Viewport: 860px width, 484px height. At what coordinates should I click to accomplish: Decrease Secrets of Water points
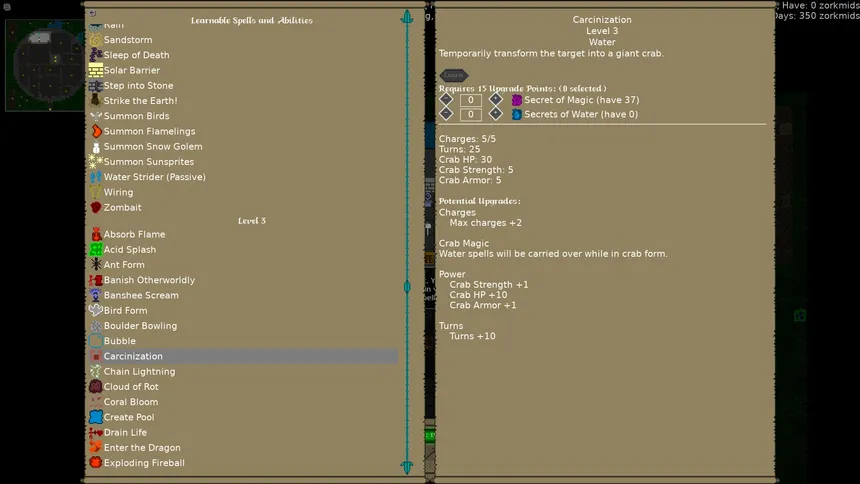(x=446, y=114)
